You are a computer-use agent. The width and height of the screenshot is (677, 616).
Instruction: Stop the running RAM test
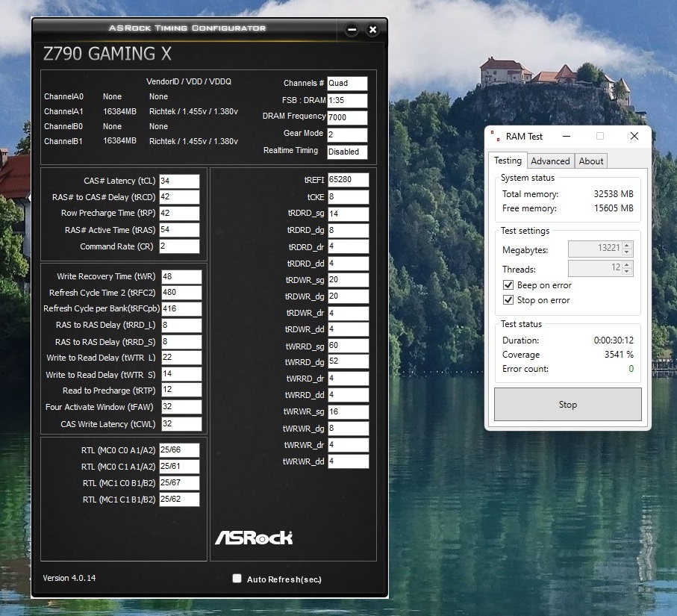click(568, 405)
